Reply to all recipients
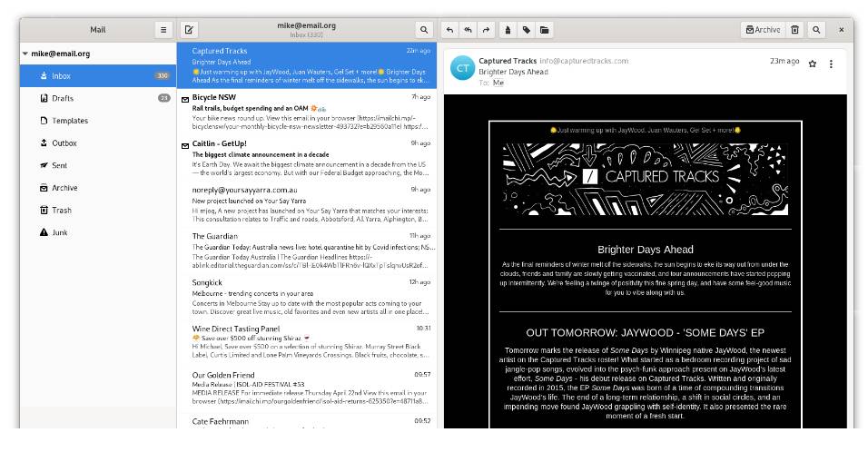The height and width of the screenshot is (452, 868). (x=468, y=30)
